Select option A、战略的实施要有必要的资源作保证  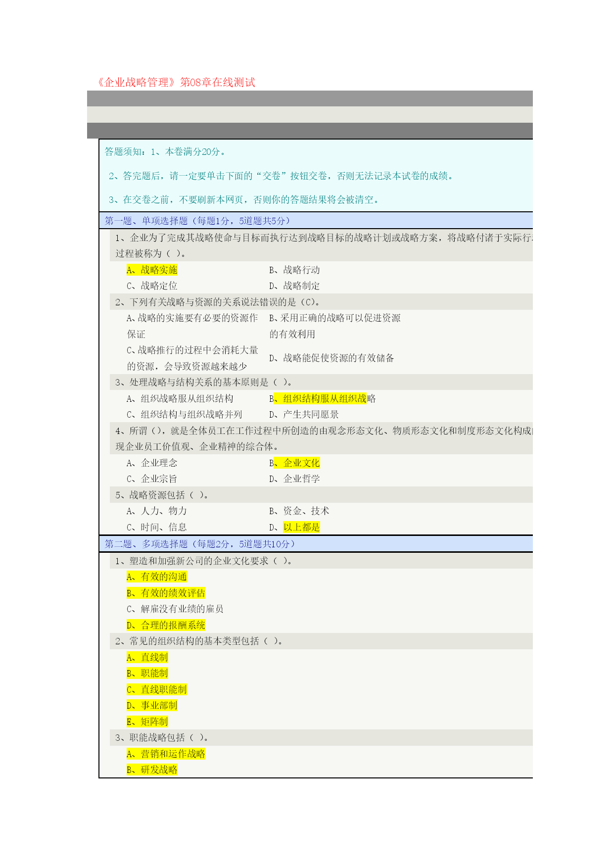point(192,326)
